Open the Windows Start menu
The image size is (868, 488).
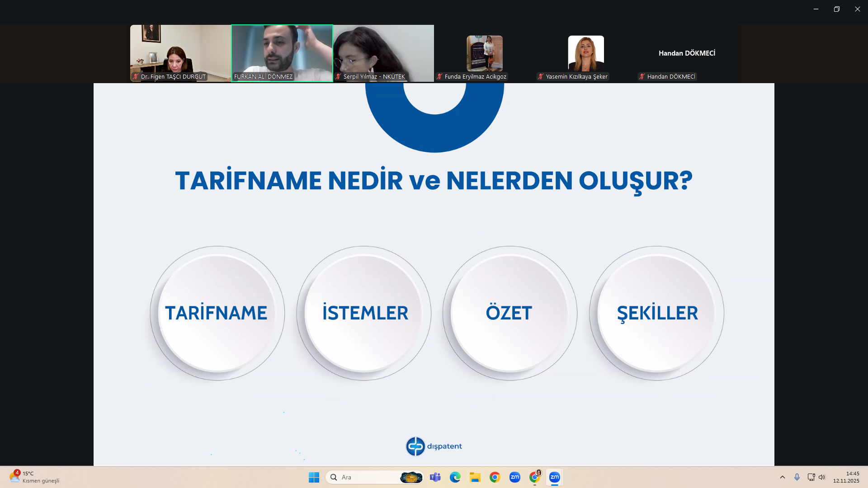(314, 477)
